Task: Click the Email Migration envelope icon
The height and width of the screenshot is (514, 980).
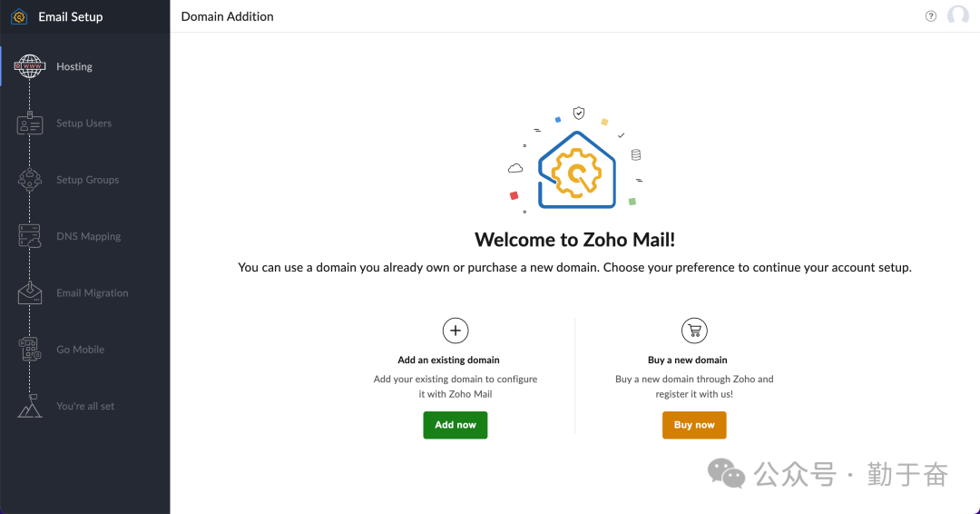Action: [30, 293]
